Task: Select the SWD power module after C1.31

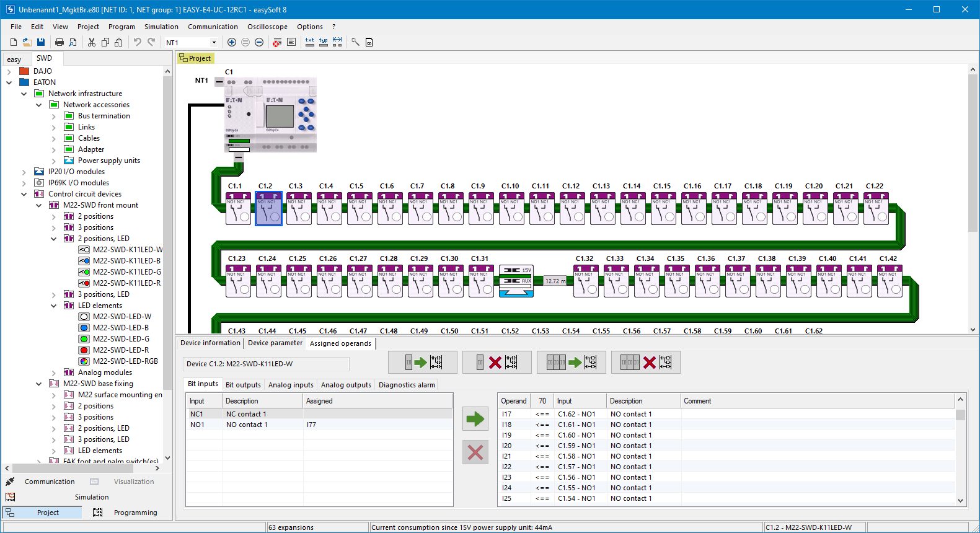Action: pyautogui.click(x=516, y=281)
